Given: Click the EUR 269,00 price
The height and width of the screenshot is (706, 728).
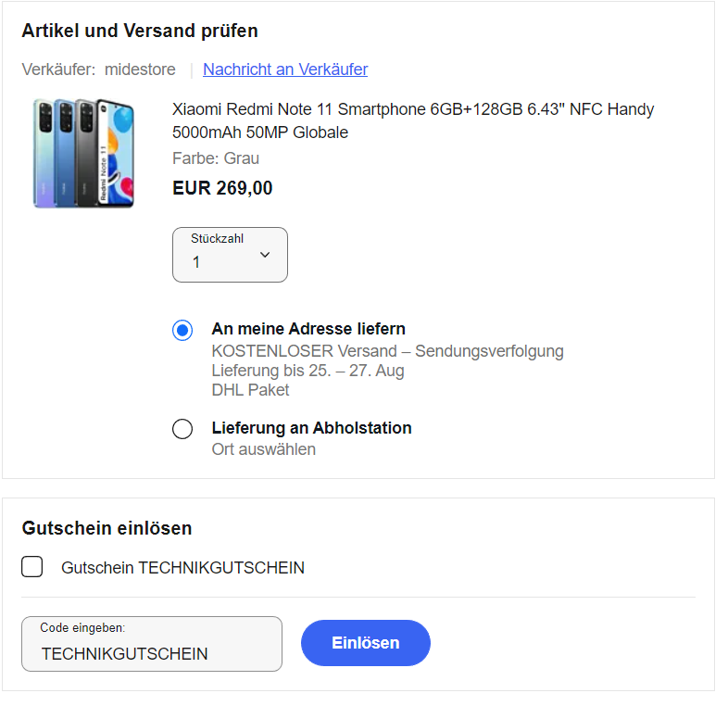Looking at the screenshot, I should pyautogui.click(x=222, y=188).
